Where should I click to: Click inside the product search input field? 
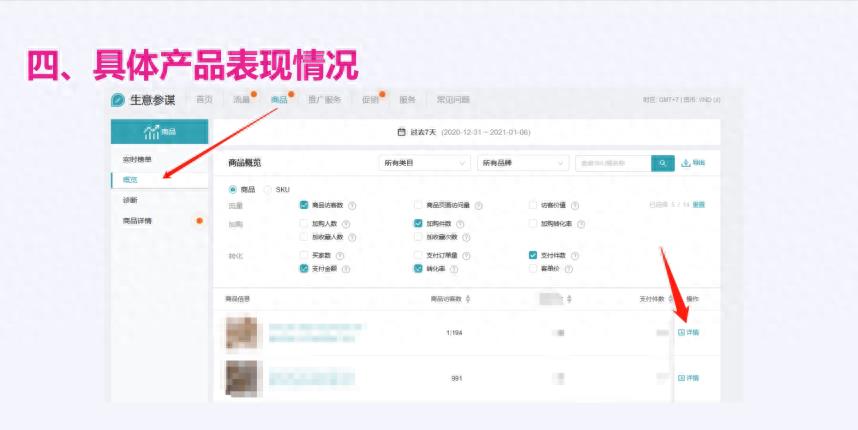tap(613, 163)
